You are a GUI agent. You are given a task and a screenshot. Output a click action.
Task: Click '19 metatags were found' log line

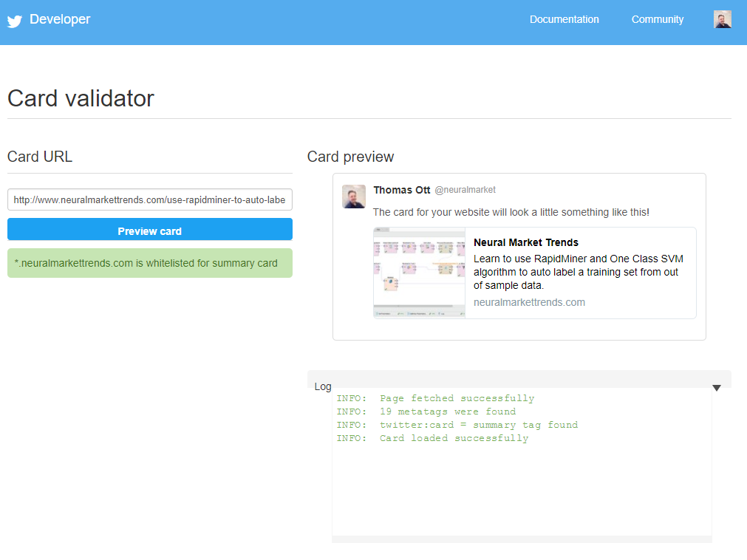[426, 412]
